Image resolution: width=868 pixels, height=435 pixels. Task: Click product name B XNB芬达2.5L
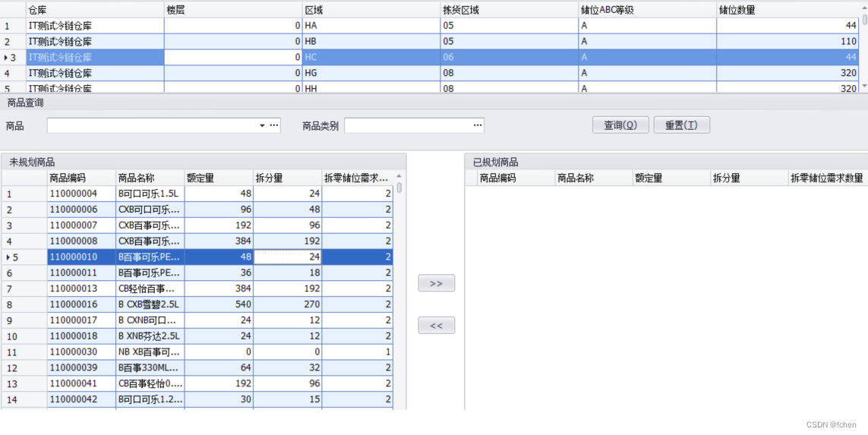pyautogui.click(x=150, y=336)
